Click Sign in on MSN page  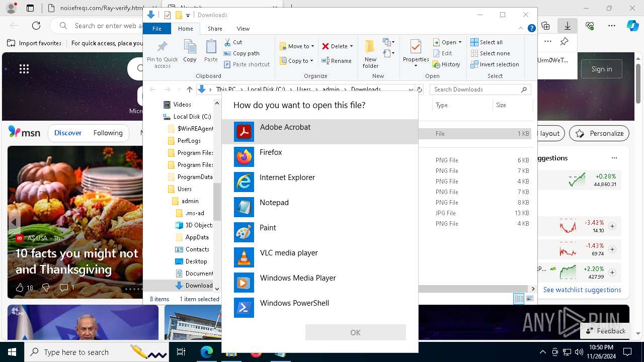[602, 69]
